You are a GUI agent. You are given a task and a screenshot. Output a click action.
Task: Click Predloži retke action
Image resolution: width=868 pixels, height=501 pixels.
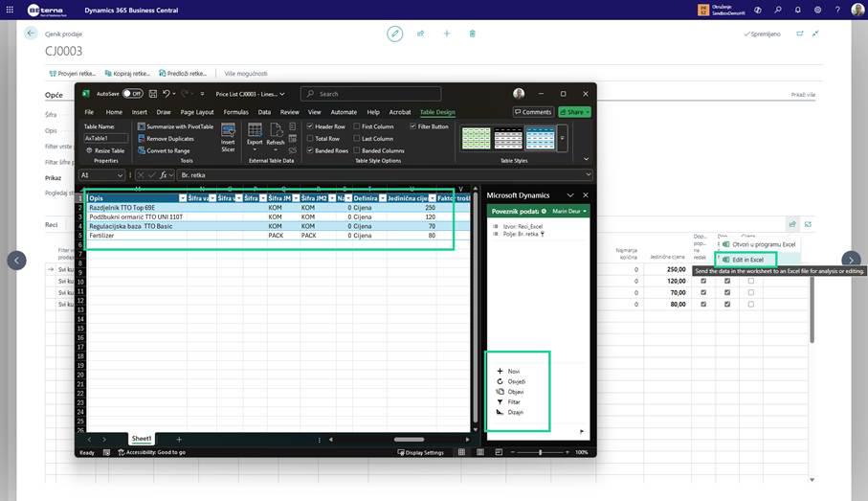point(183,73)
